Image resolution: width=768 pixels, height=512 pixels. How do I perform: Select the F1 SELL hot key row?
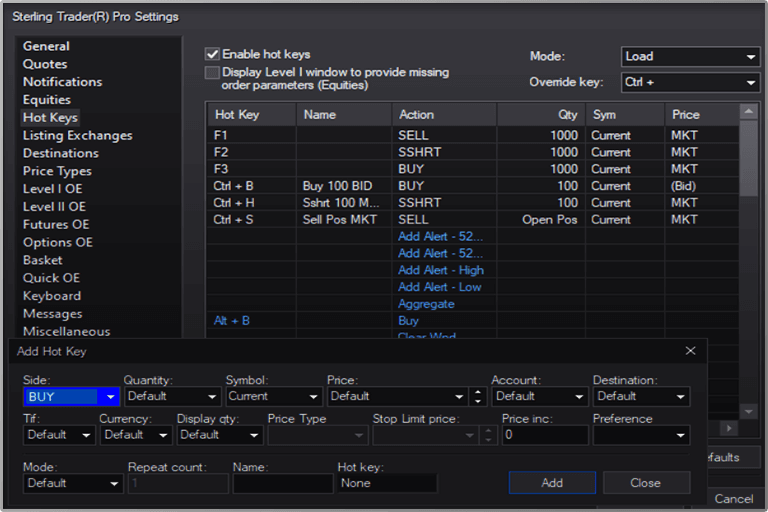pyautogui.click(x=473, y=135)
